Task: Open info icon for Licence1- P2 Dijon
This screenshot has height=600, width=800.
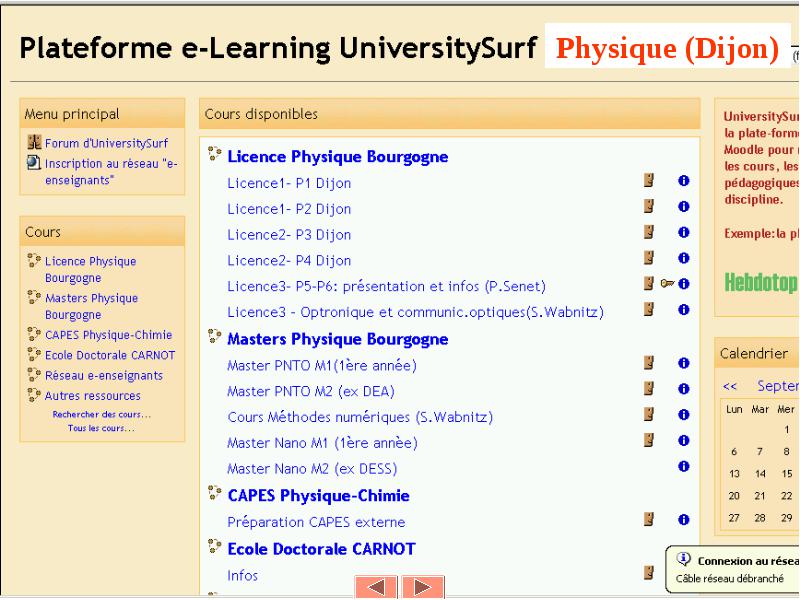Action: pyautogui.click(x=684, y=207)
